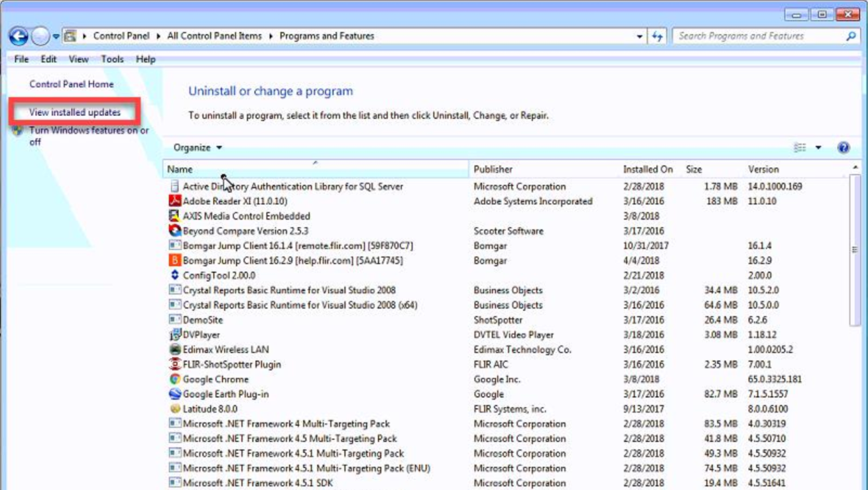The width and height of the screenshot is (868, 490).
Task: Click the orange Bomgar Jump Client 16.2.9 icon
Action: pyautogui.click(x=174, y=261)
